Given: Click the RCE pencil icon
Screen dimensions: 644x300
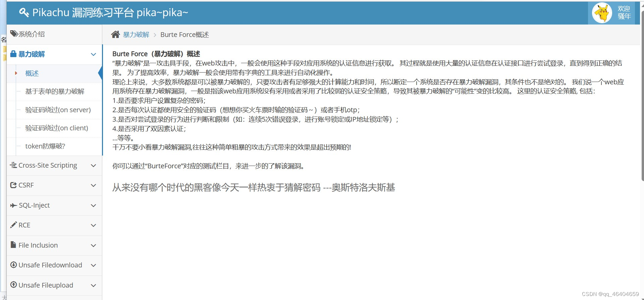Looking at the screenshot, I should pos(13,225).
